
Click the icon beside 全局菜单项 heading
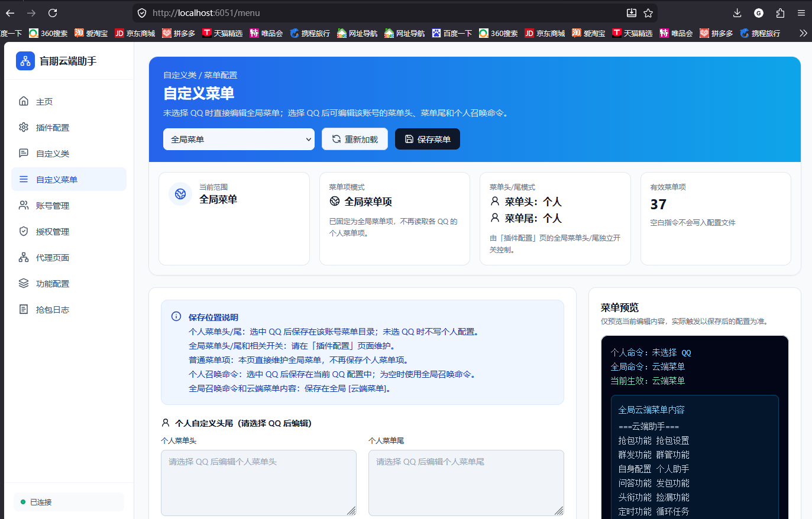(335, 202)
